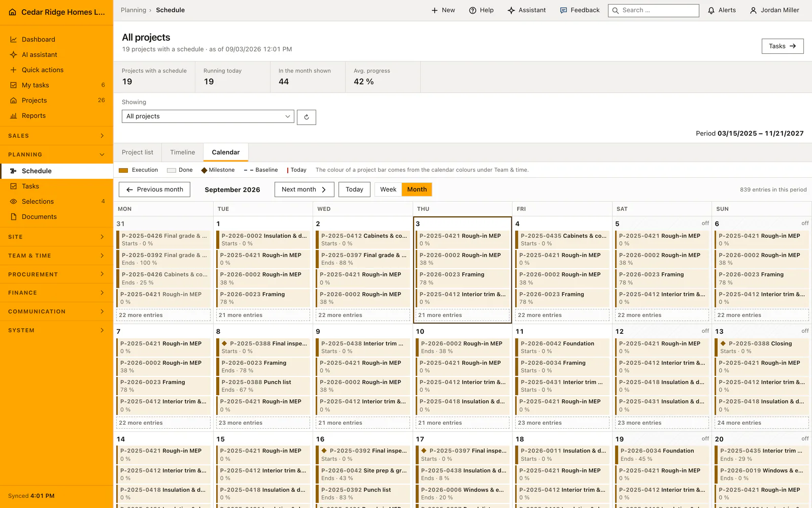Click the arrow icon on the Tasks button
The width and height of the screenshot is (812, 508).
pos(793,46)
